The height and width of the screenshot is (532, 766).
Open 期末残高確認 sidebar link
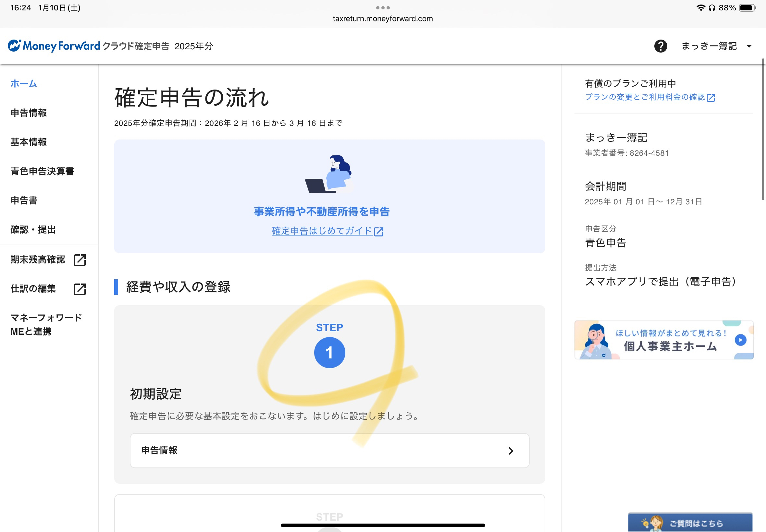coord(38,259)
